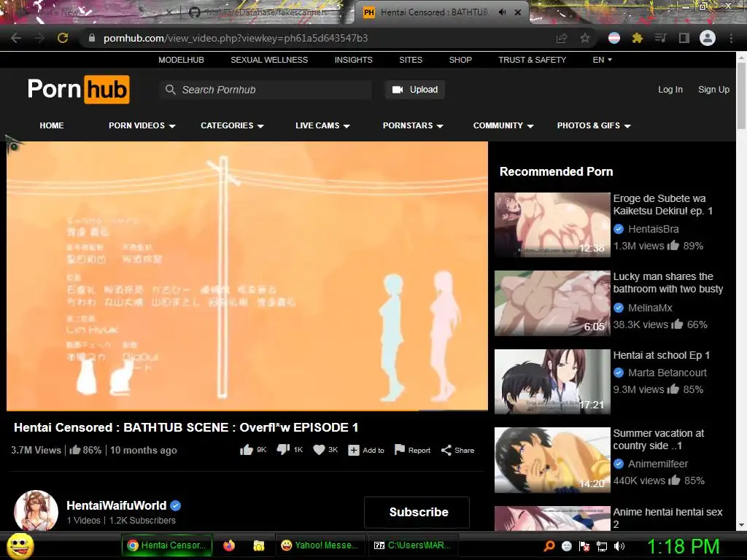Open the Firefox icon on the taskbar
The width and height of the screenshot is (747, 560).
[229, 545]
